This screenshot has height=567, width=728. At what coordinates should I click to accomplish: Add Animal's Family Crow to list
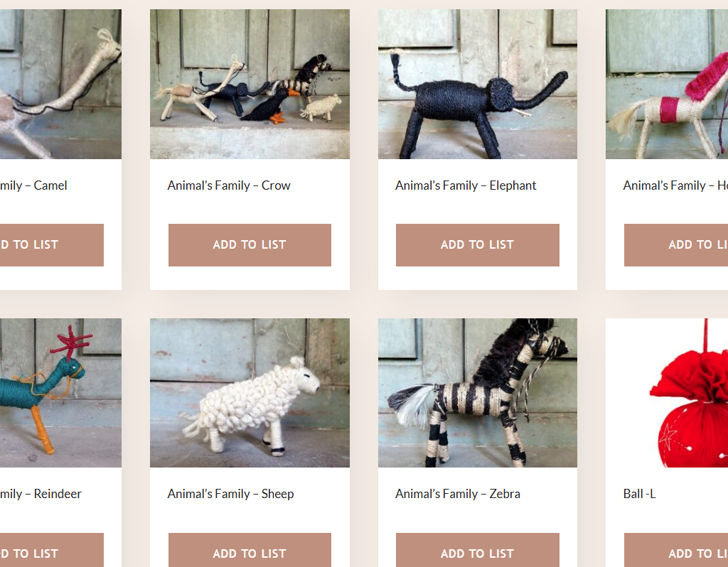point(250,245)
